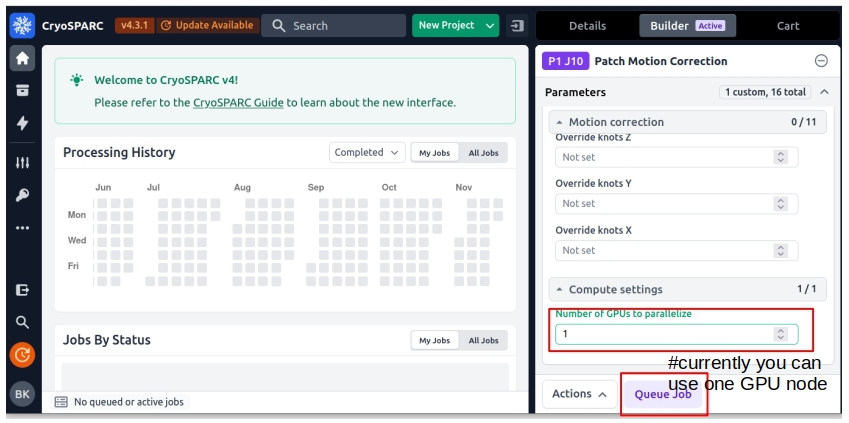Viewport: 849px width, 423px height.
Task: Click the sidebar magnifier search icon
Action: click(x=22, y=322)
